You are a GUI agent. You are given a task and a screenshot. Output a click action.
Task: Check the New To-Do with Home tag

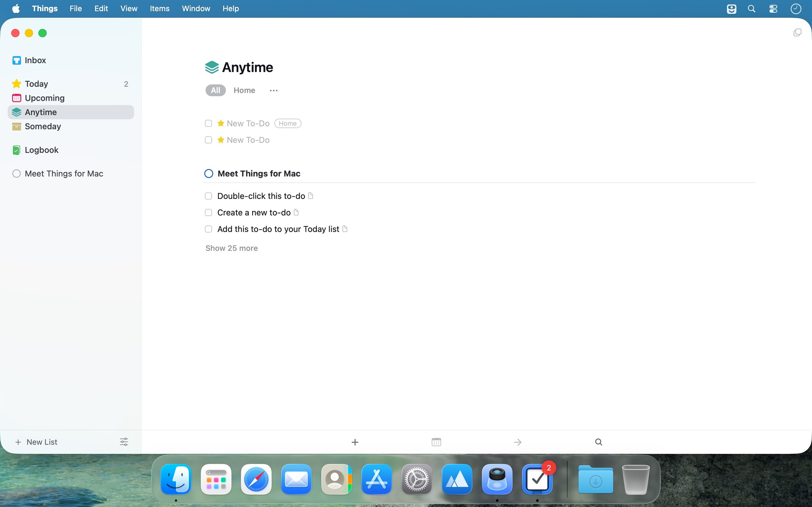click(x=208, y=123)
